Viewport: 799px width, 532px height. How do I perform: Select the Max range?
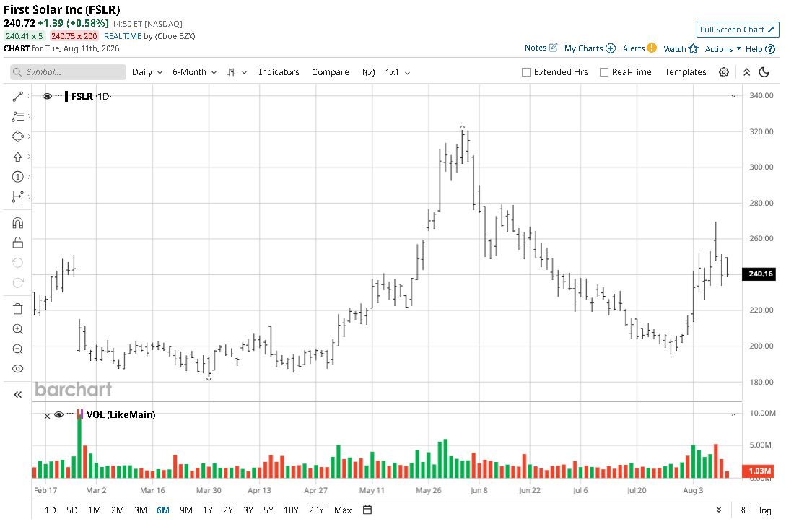point(343,510)
